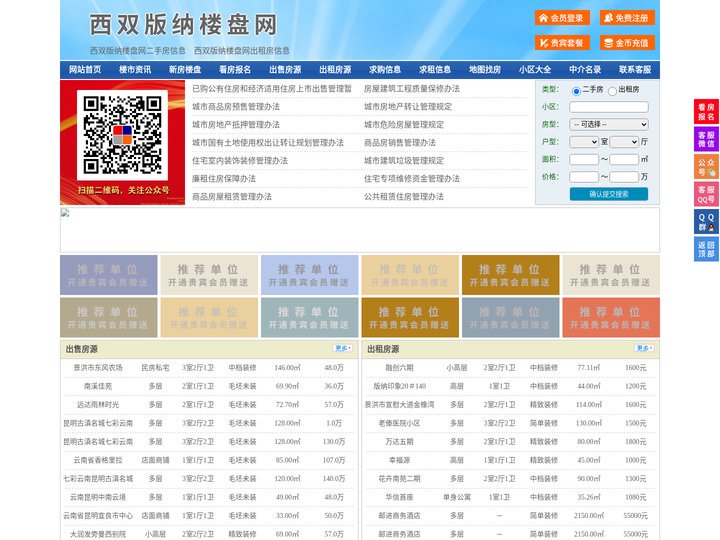Expand the 厅 hall count dropdown
This screenshot has width=720, height=540.
click(x=624, y=142)
